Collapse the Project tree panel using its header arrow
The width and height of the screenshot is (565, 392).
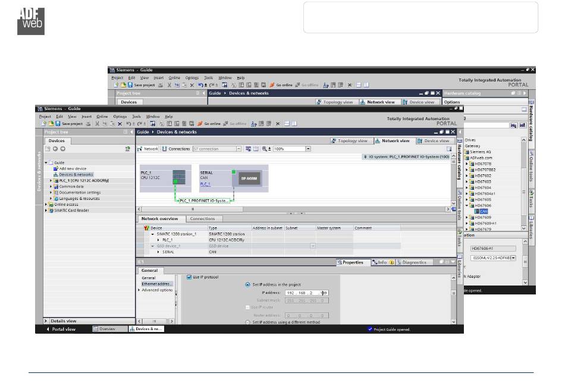click(131, 132)
